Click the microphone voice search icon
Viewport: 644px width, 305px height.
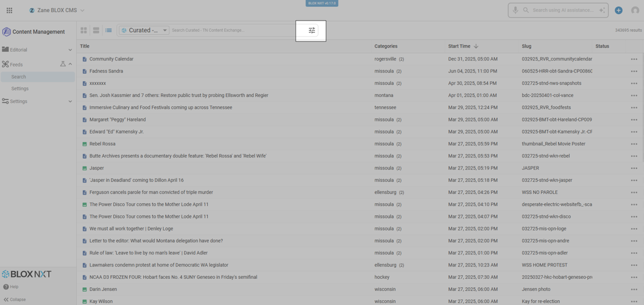[515, 10]
